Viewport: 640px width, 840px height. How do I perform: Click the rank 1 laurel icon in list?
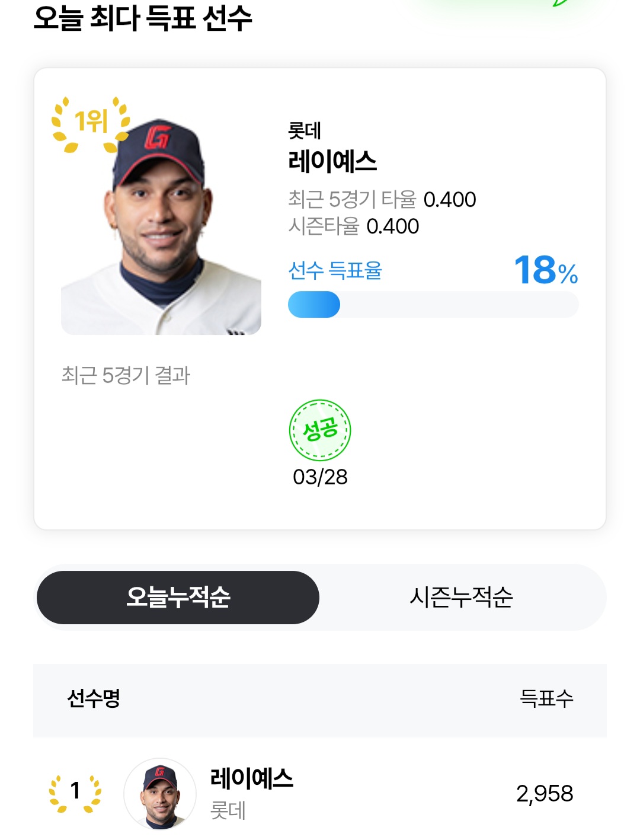(x=75, y=792)
